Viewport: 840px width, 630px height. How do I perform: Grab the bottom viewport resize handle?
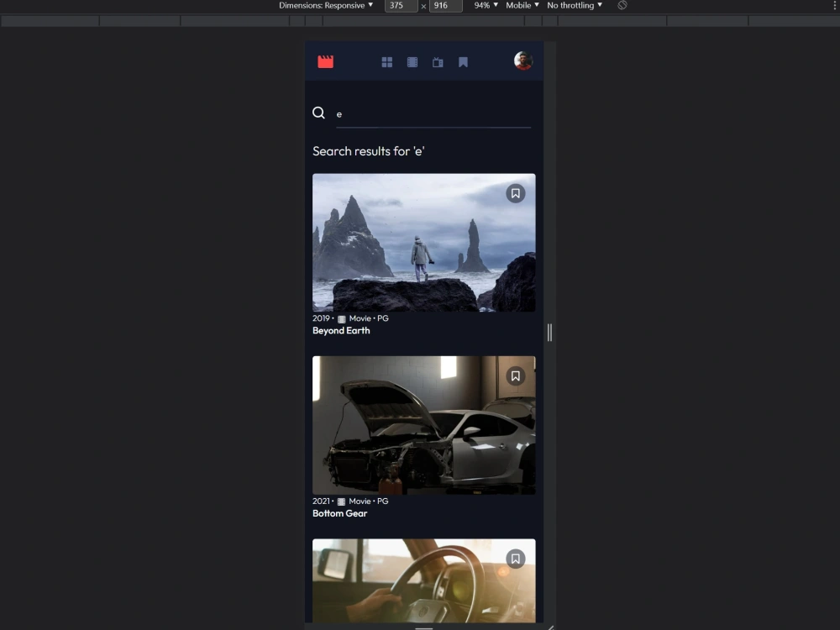pyautogui.click(x=423, y=627)
